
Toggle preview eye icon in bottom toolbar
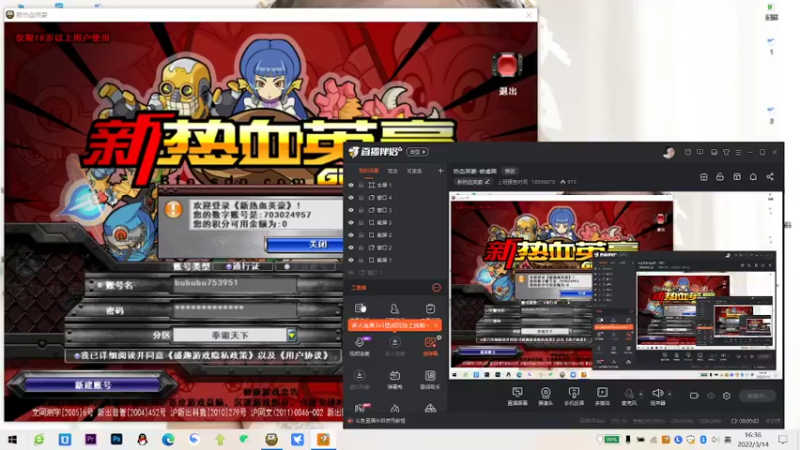point(711,395)
